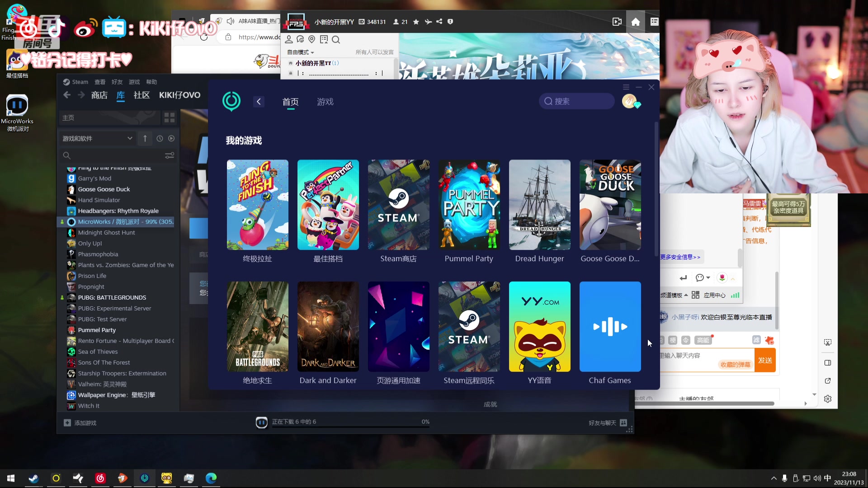The height and width of the screenshot is (488, 868).
Task: Expand 自由模式 dropdown in YY
Action: click(x=300, y=52)
